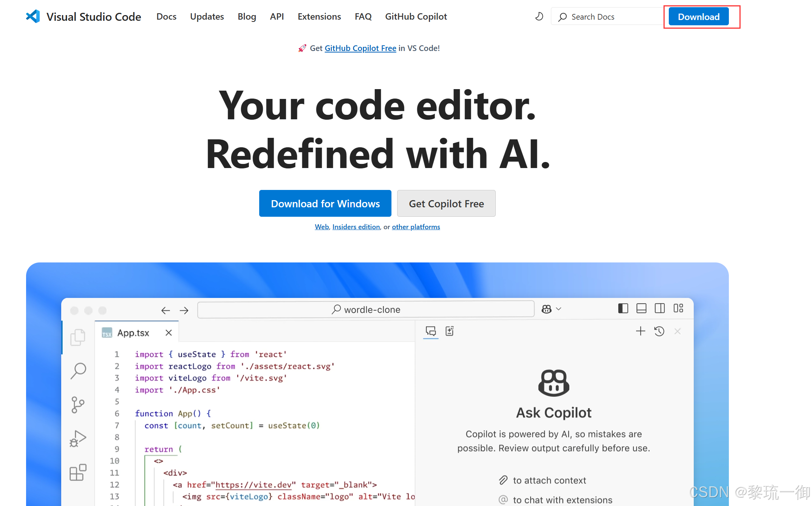Click the chat history clock icon
This screenshot has height=506, width=812.
click(659, 331)
